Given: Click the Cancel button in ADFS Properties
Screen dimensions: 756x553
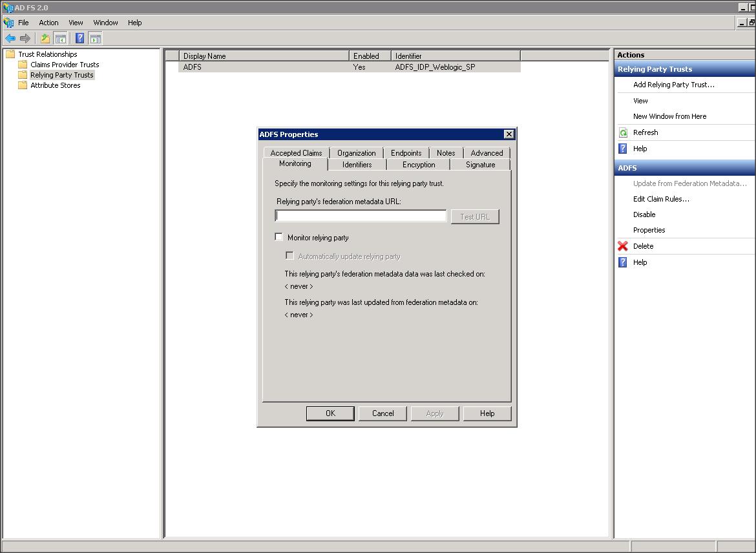Looking at the screenshot, I should [x=383, y=413].
